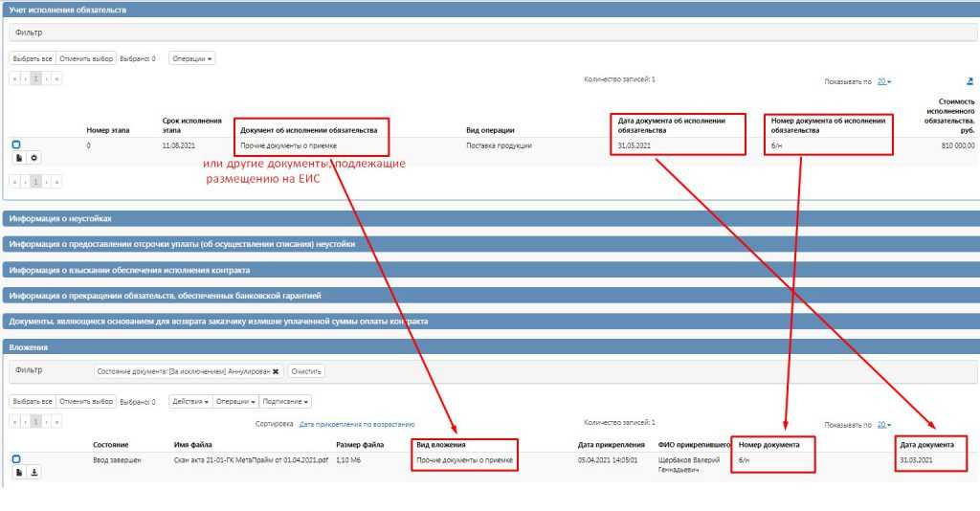980x511 pixels.
Task: Open document icon for the PDF attachment
Action: 19,473
